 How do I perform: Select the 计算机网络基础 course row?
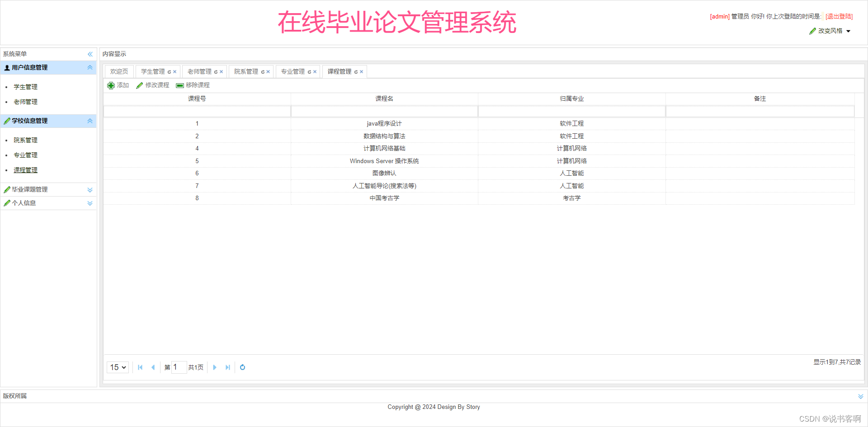pyautogui.click(x=479, y=149)
